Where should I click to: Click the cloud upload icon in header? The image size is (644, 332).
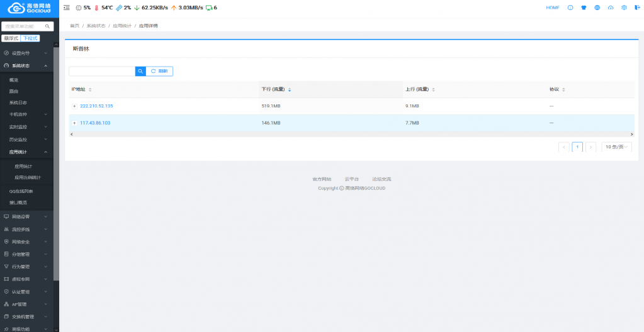[x=611, y=8]
